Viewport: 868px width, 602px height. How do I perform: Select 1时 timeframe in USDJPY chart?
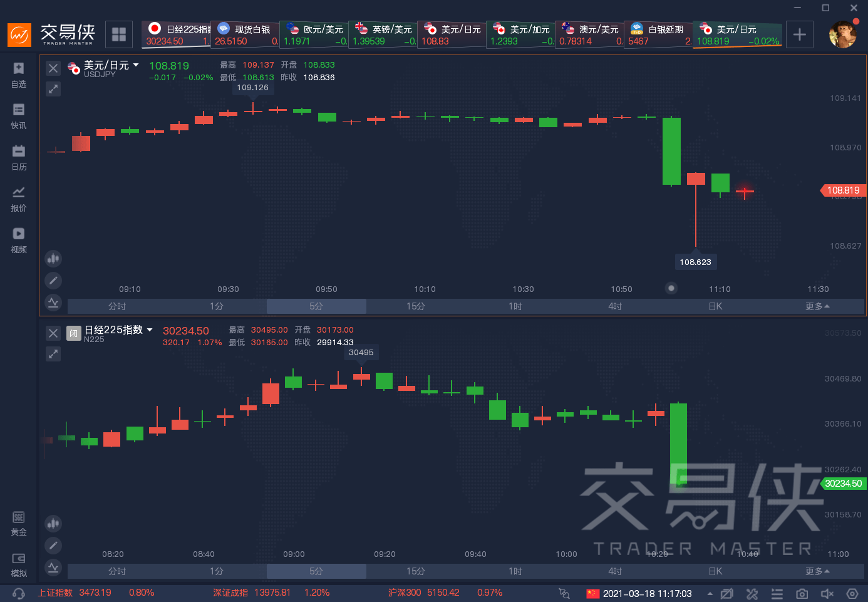(x=515, y=306)
